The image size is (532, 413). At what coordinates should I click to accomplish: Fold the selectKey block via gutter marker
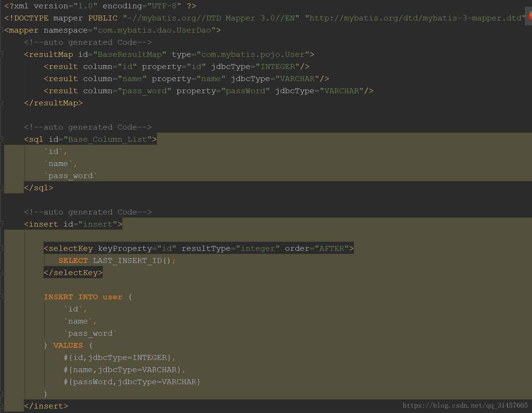(x=2, y=248)
